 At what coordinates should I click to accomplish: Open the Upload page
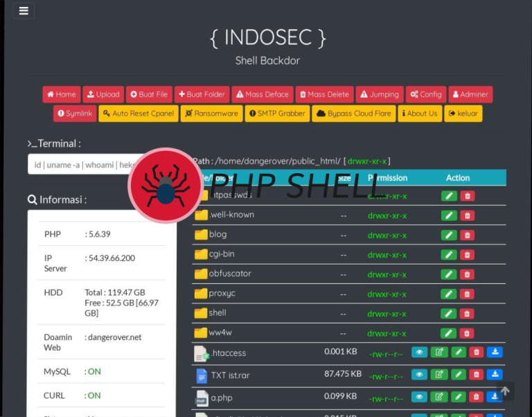pyautogui.click(x=103, y=94)
